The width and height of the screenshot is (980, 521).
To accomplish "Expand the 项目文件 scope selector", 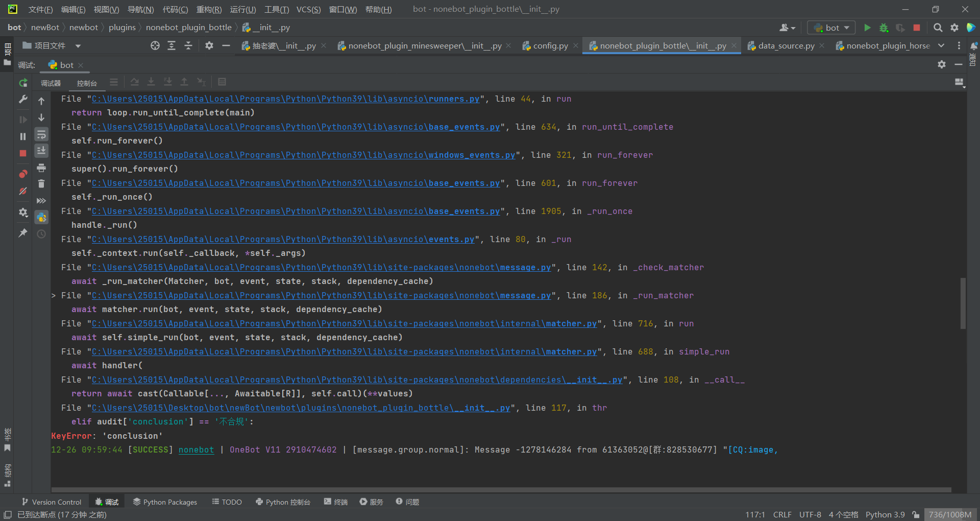I will pyautogui.click(x=78, y=45).
